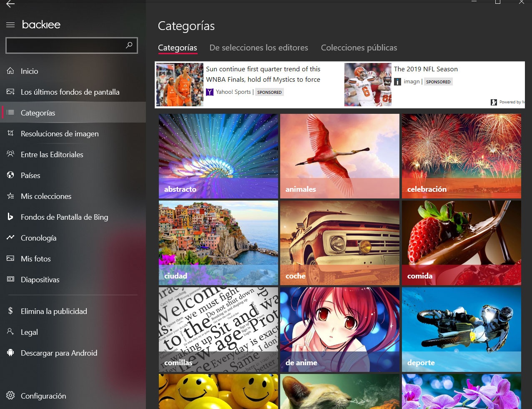
Task: Open the purple orchids category tile
Action: (462, 391)
